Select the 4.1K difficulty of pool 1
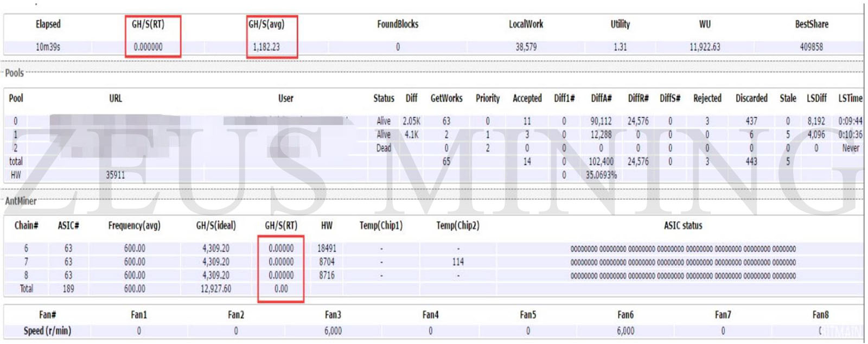This screenshot has width=868, height=344. (411, 135)
